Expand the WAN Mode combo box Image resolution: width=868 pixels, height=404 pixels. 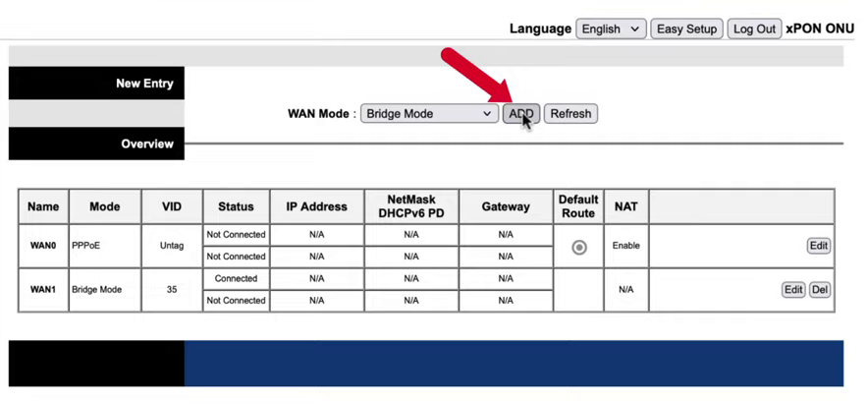(x=429, y=114)
